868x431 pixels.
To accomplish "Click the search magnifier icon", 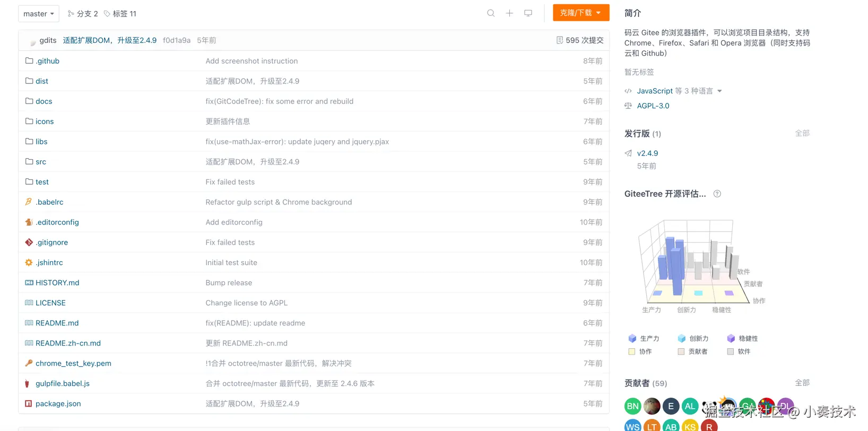I will (x=491, y=13).
